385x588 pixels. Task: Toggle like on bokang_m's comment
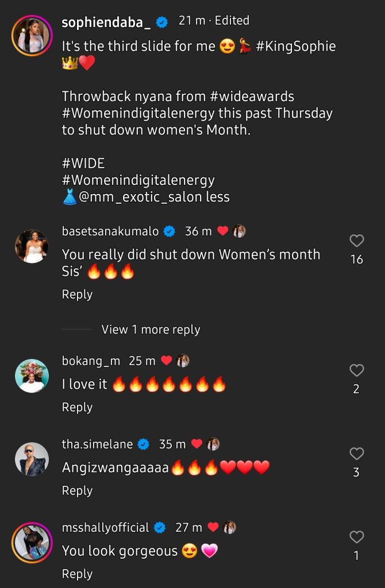click(357, 370)
